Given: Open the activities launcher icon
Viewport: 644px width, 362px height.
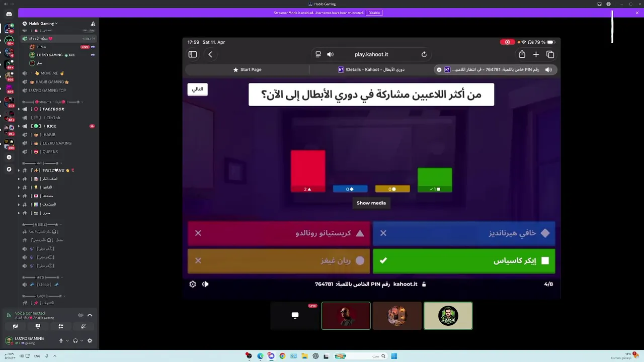Looking at the screenshot, I should pyautogui.click(x=61, y=326).
